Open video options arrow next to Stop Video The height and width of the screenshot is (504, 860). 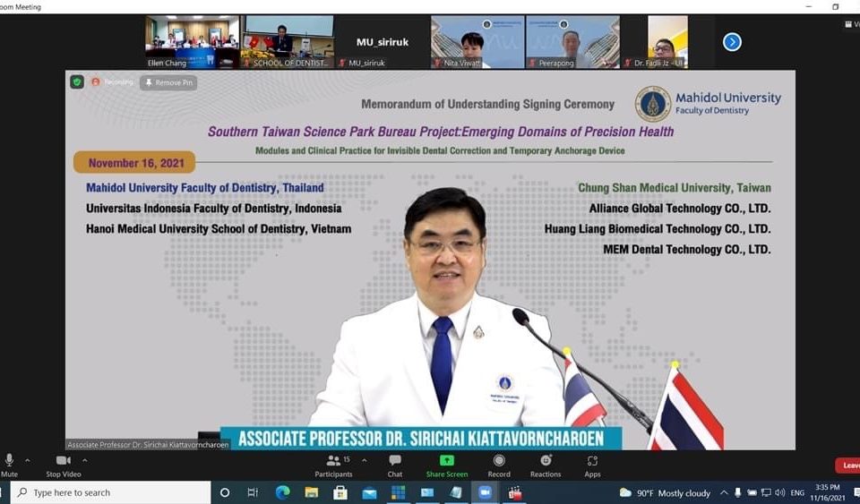(x=85, y=460)
